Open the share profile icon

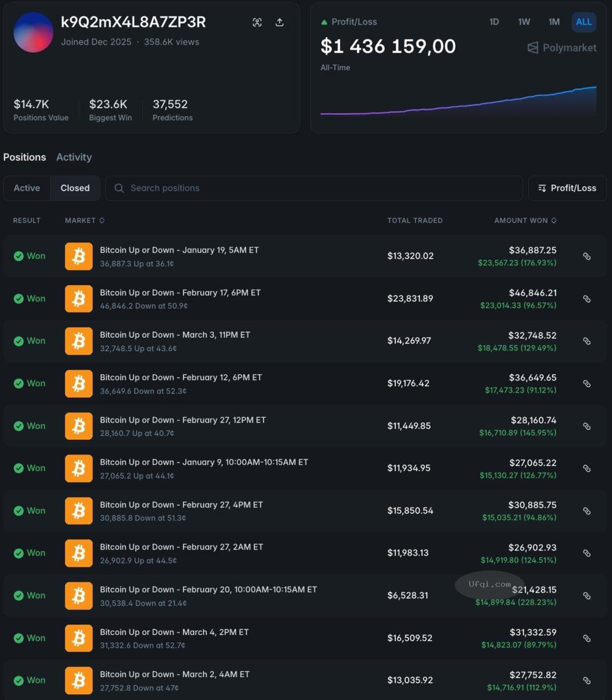coord(279,22)
